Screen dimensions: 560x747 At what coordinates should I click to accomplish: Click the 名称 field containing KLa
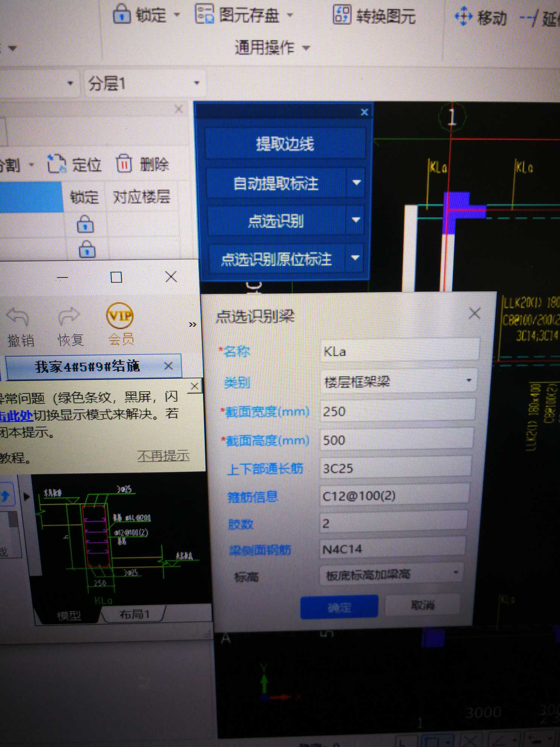400,351
